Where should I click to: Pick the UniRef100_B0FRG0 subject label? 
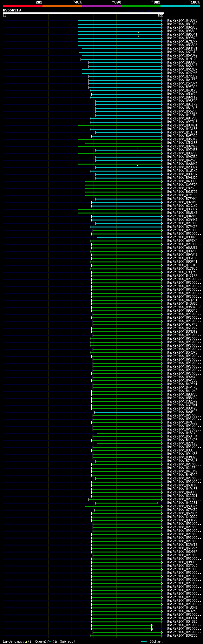coord(182,136)
